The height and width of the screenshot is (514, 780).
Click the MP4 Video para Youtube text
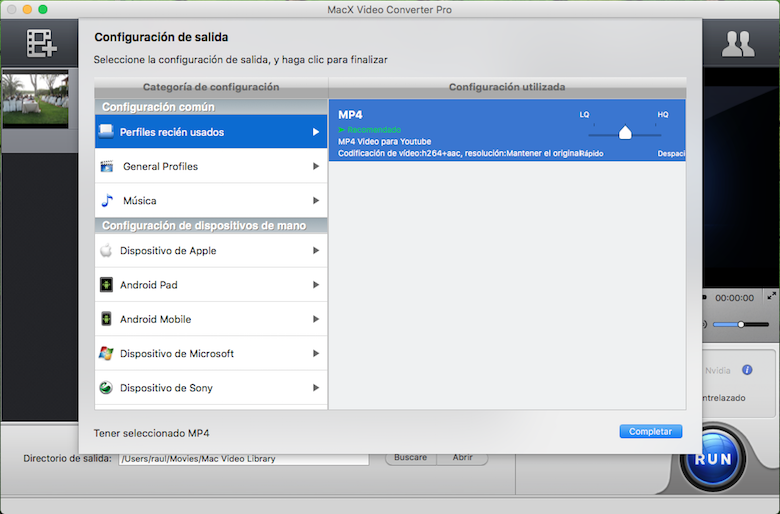pos(385,141)
